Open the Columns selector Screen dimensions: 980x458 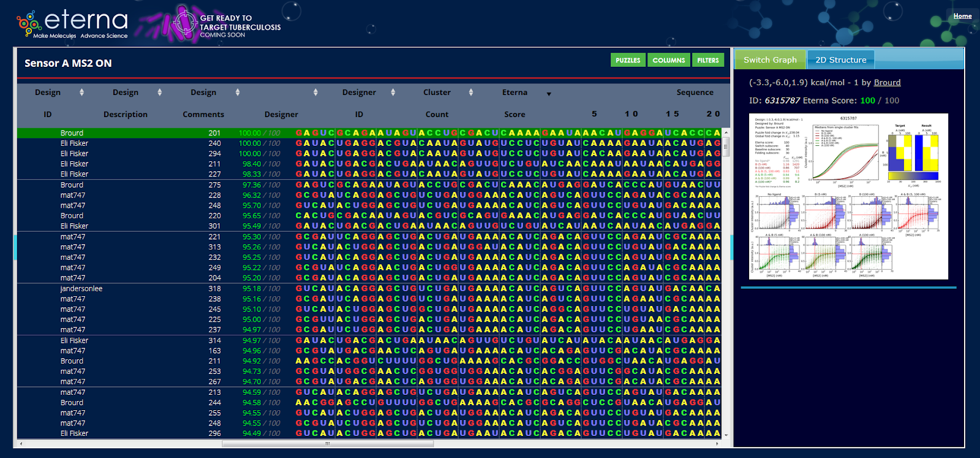coord(668,60)
